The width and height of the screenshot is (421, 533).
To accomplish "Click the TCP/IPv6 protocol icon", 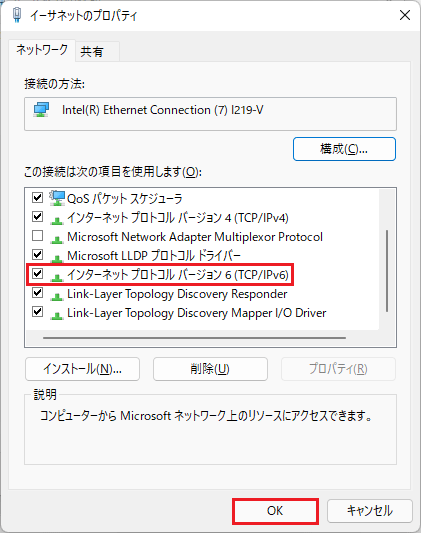I will point(57,277).
